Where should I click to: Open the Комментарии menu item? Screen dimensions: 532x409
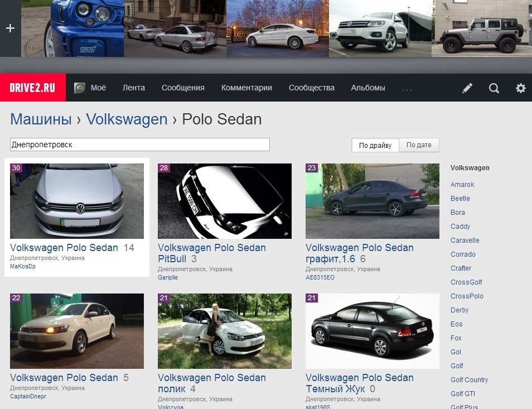pos(246,88)
